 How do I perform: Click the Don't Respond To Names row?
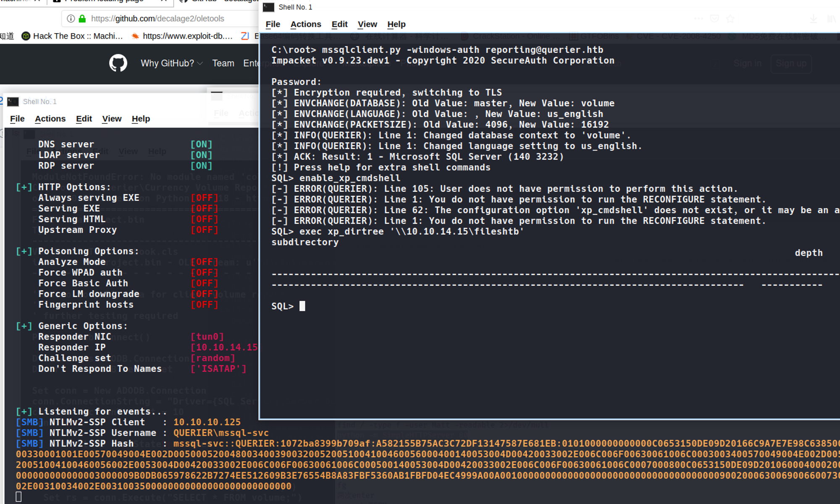click(x=142, y=369)
